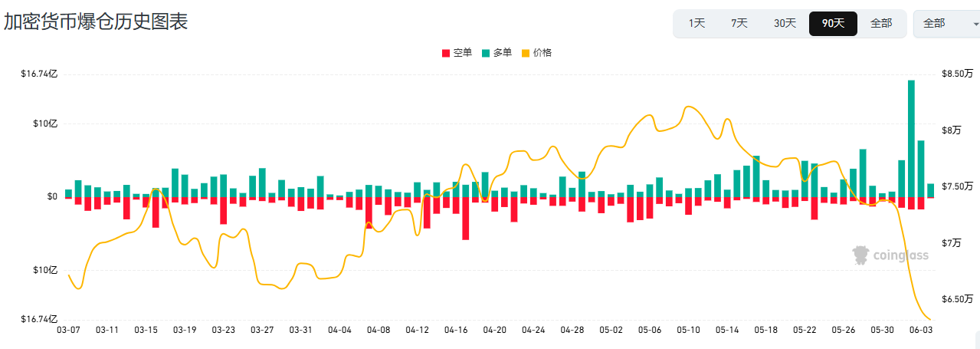
Task: Click the 04-16 date axis label
Action: tap(456, 330)
